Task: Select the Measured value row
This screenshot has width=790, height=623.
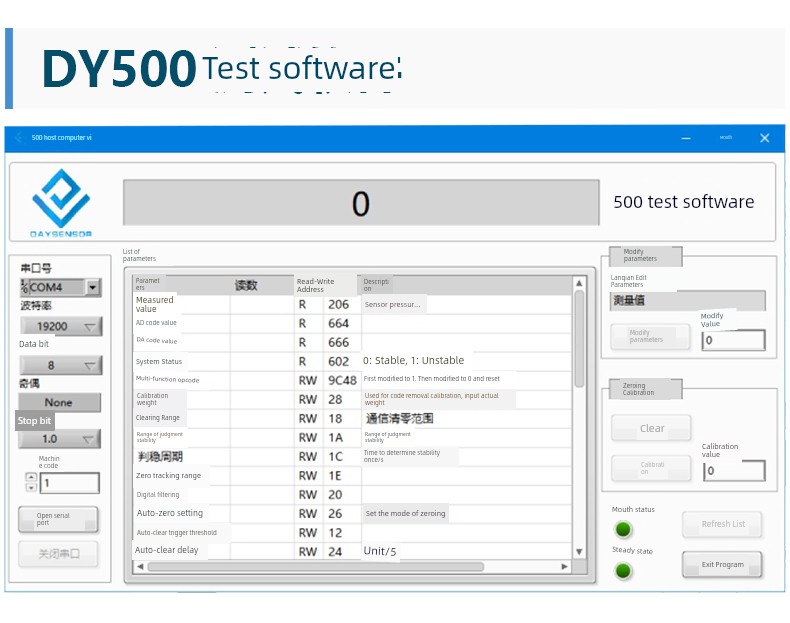Action: [352, 305]
